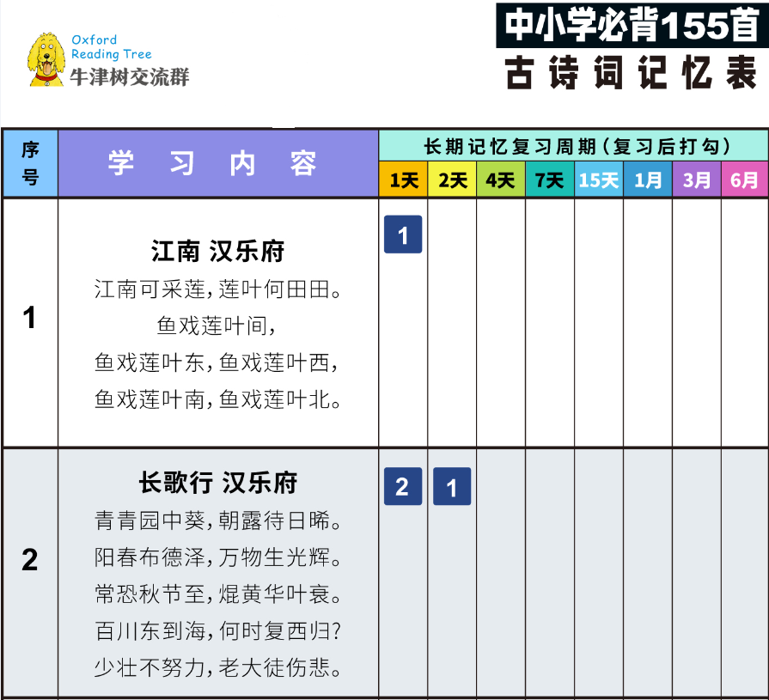This screenshot has height=700, width=769.
Task: Click the 1月 column header
Action: pyautogui.click(x=648, y=180)
